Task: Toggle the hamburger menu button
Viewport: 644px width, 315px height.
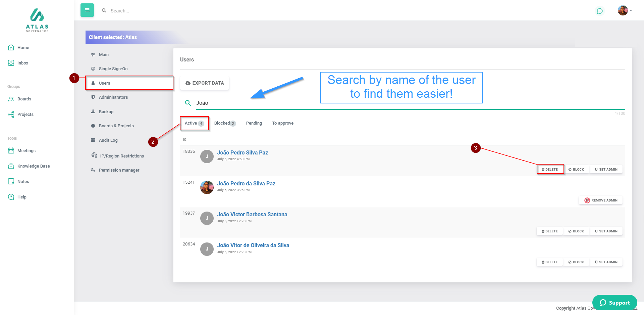Action: pyautogui.click(x=87, y=10)
